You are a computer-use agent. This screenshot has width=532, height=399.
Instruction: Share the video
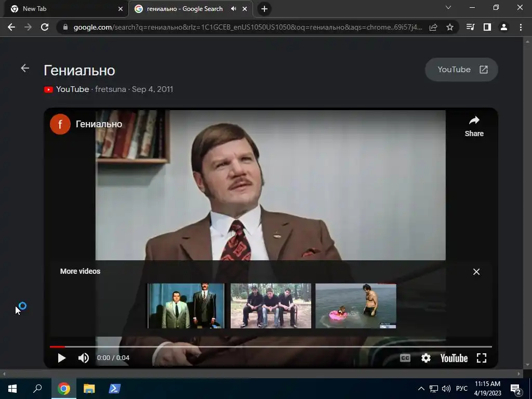[x=474, y=126]
